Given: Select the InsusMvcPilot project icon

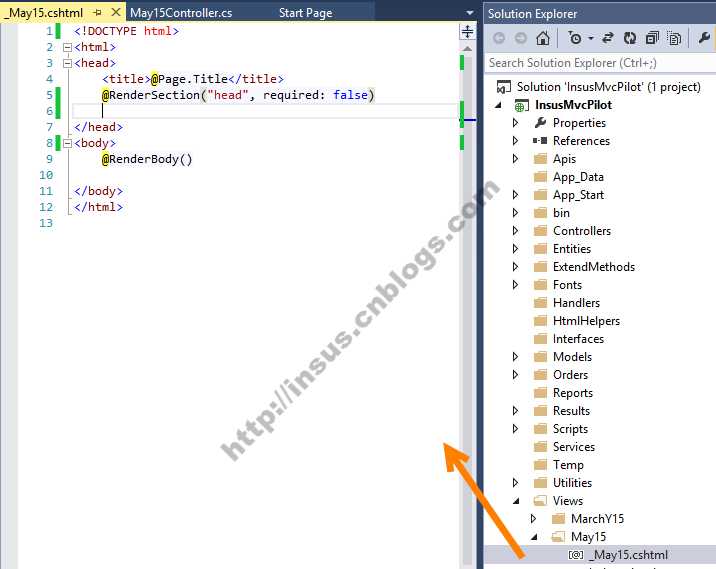Looking at the screenshot, I should [521, 105].
